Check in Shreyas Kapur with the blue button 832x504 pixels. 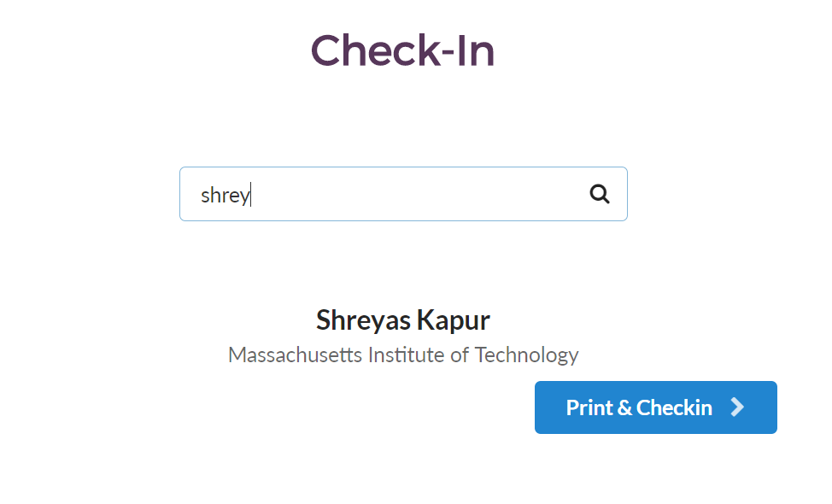coord(656,407)
